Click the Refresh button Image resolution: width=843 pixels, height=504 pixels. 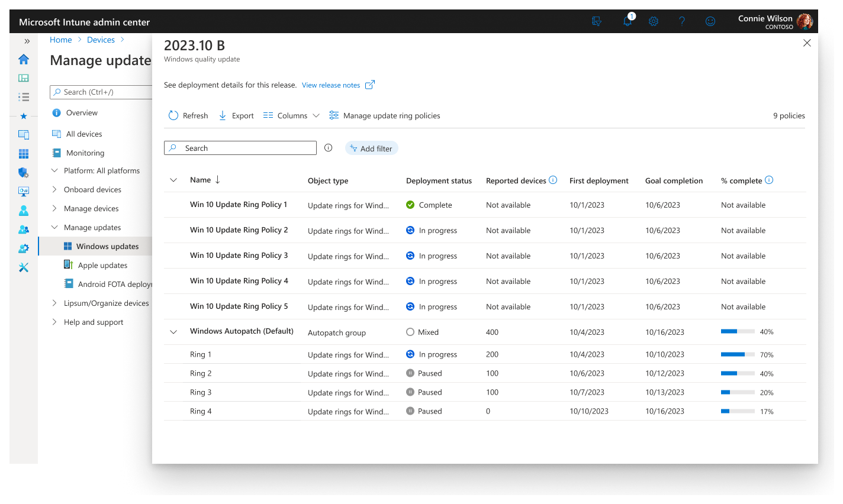pos(188,115)
